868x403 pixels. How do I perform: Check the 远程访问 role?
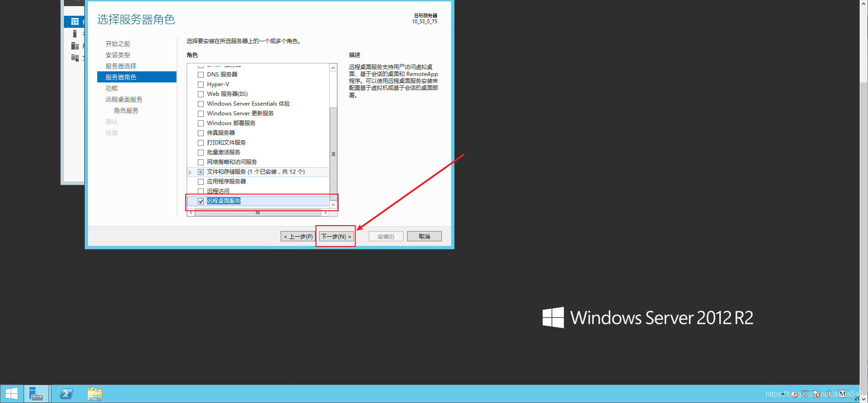201,191
